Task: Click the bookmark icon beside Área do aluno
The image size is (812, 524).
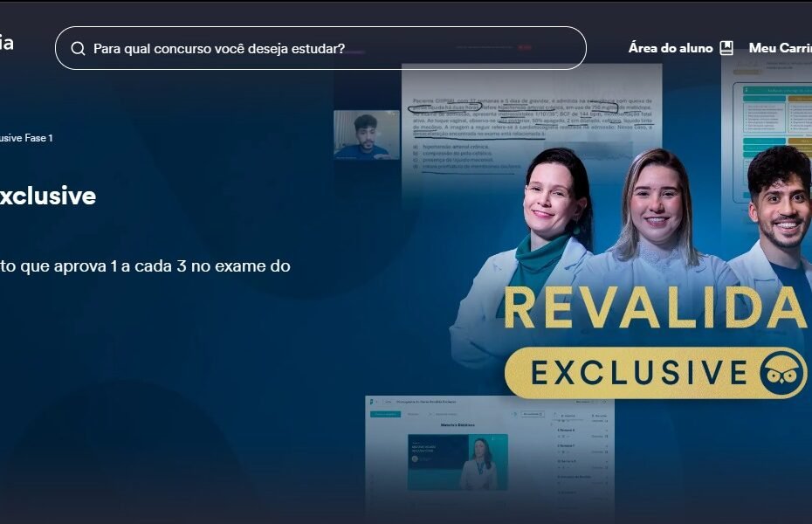Action: (x=727, y=48)
